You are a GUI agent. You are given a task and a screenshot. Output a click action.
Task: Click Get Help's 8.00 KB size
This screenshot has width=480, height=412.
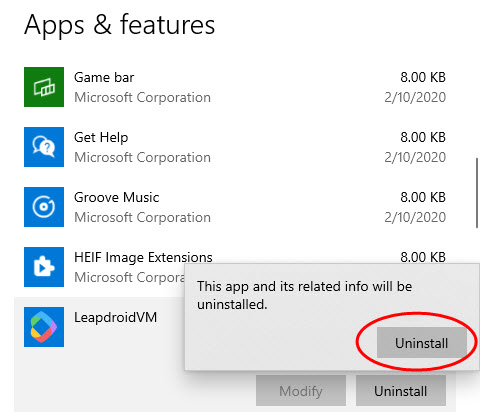pyautogui.click(x=423, y=137)
